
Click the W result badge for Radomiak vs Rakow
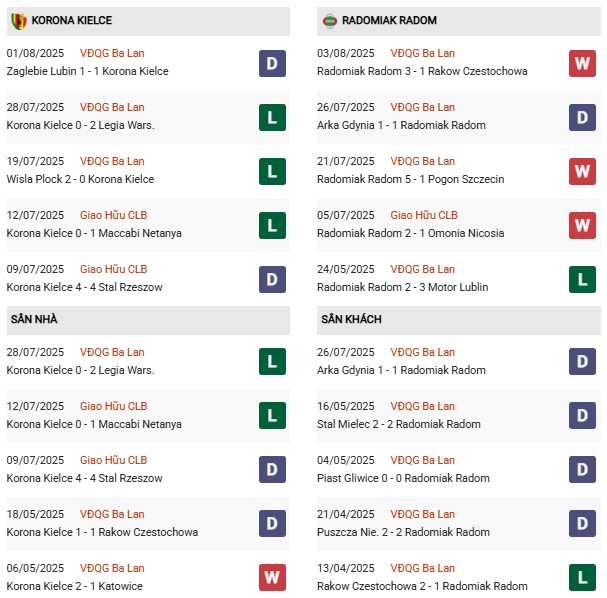coord(582,63)
